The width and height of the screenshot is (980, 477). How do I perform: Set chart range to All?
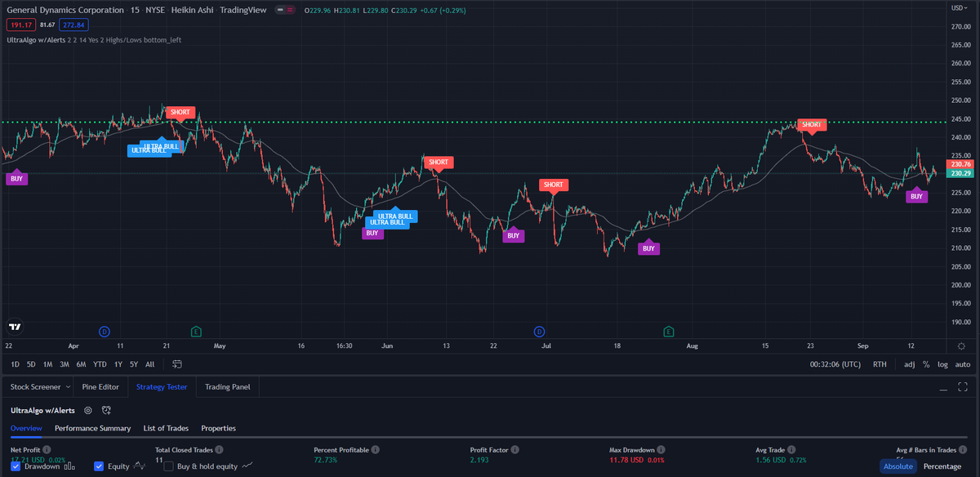point(149,364)
